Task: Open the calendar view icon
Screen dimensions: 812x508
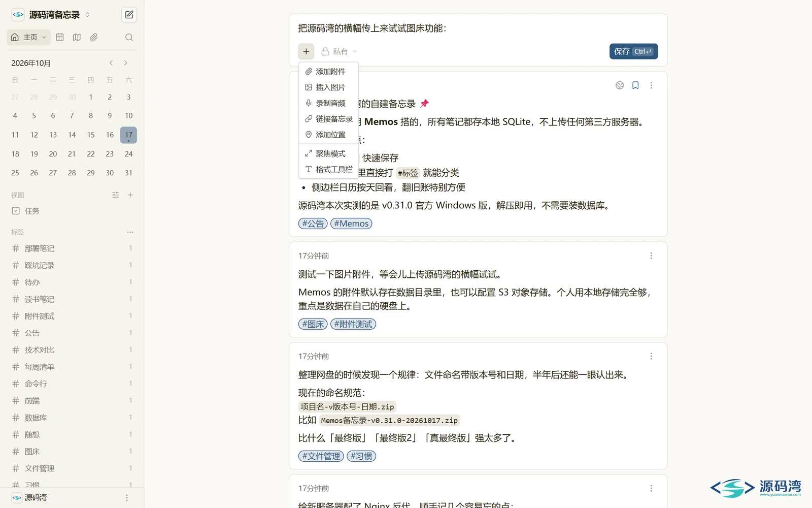Action: point(60,37)
